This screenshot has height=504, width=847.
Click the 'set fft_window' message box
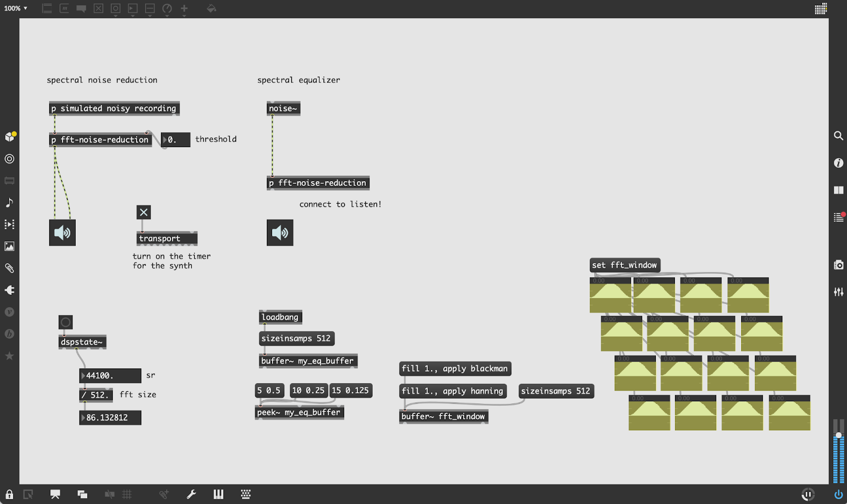(x=625, y=265)
